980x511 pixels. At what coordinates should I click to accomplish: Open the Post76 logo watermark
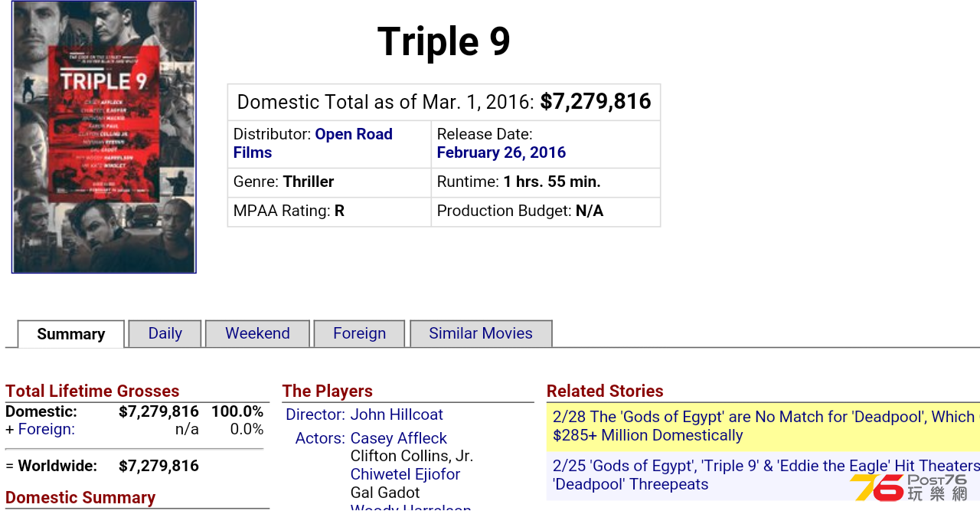(909, 487)
